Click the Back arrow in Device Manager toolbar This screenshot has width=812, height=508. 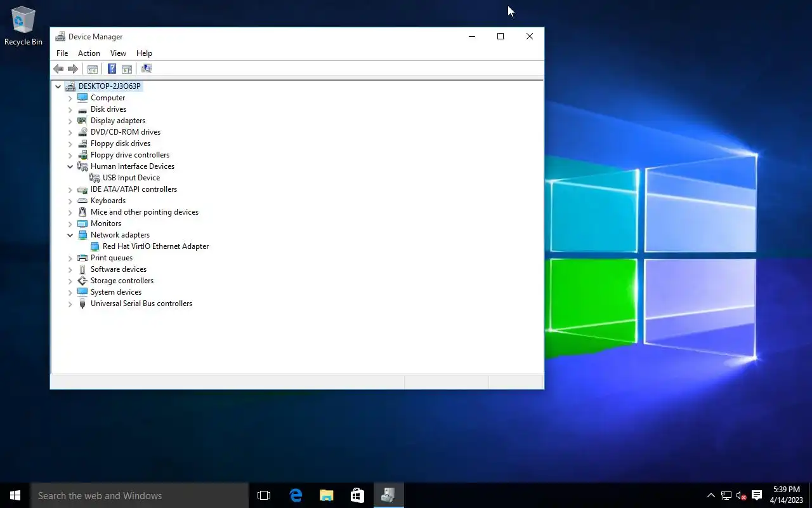(x=58, y=69)
